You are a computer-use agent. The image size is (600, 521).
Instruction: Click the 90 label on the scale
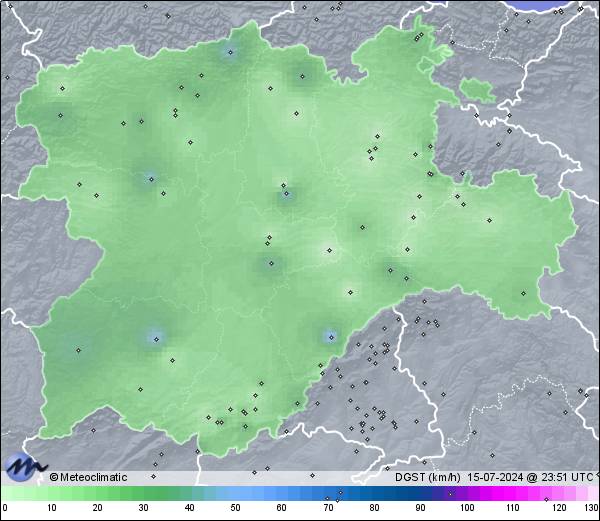coord(420,508)
